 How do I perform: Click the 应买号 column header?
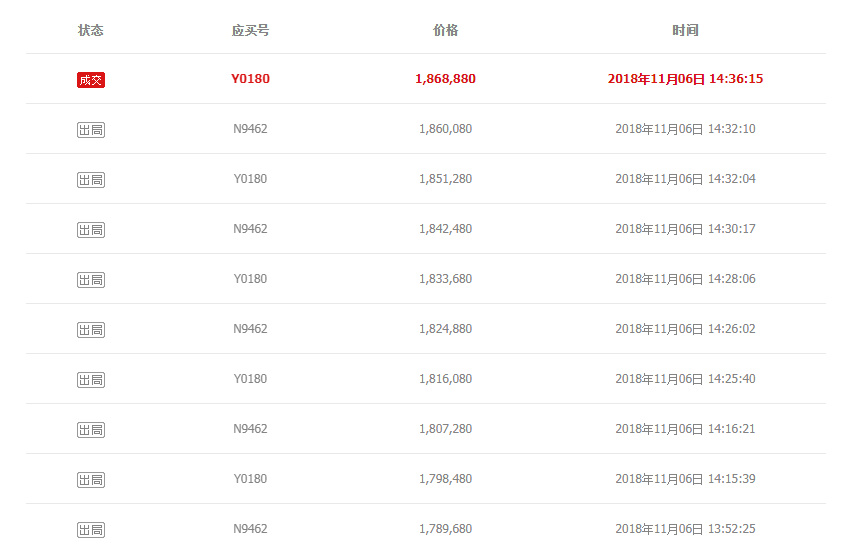250,30
